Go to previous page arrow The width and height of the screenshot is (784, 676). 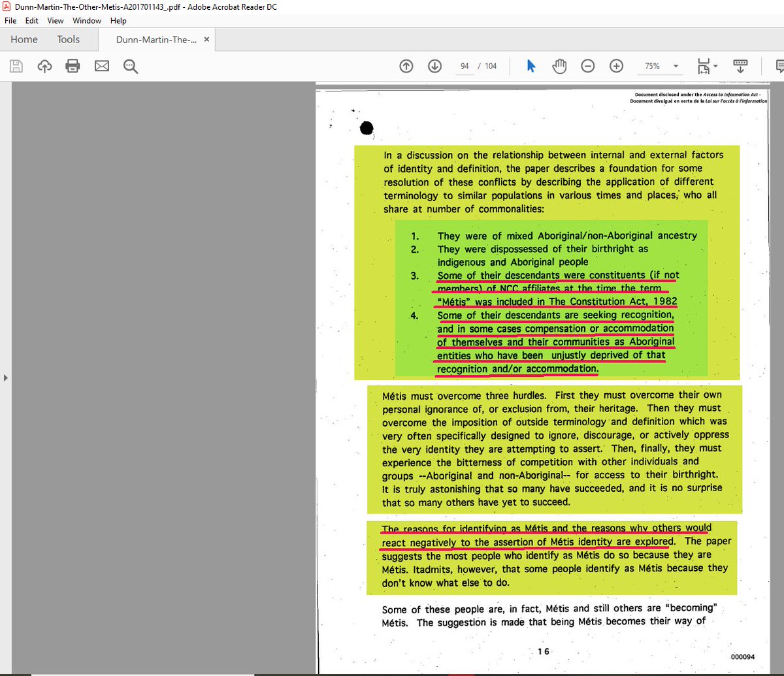coord(406,66)
